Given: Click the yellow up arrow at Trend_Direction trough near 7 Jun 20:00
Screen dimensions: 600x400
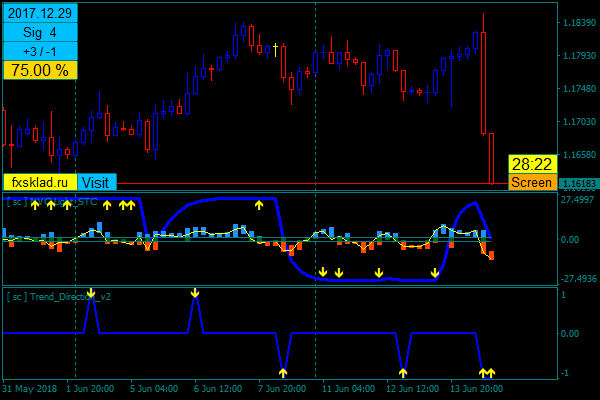Looking at the screenshot, I should point(283,372).
